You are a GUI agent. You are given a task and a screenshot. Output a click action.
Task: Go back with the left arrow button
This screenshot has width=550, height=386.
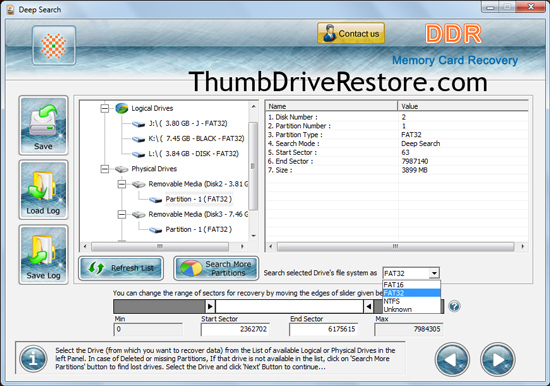tap(452, 359)
